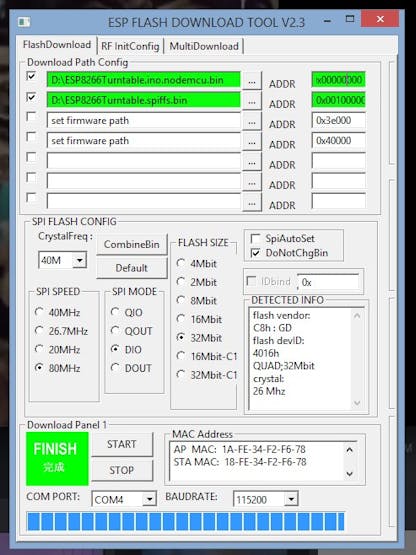Click the green FINISH status box
Image resolution: width=416 pixels, height=555 pixels.
pyautogui.click(x=57, y=459)
